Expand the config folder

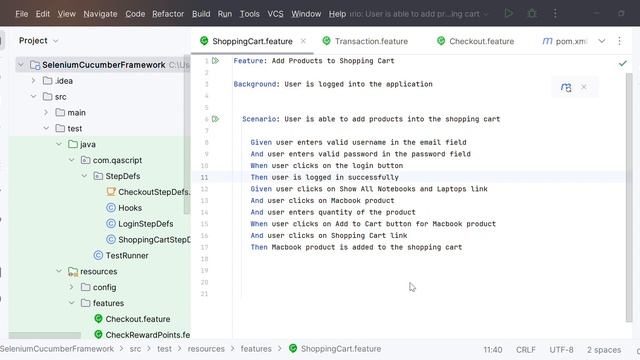[x=71, y=287]
